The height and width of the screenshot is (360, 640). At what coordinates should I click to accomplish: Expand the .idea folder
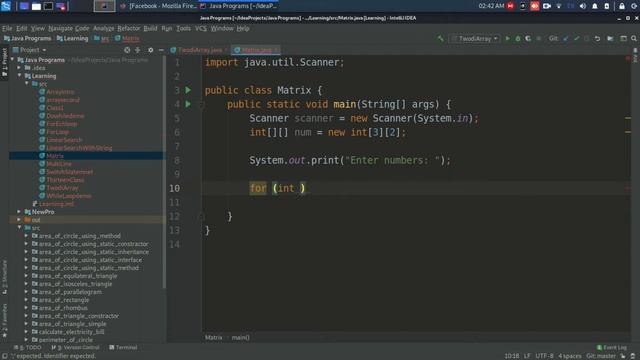point(19,68)
